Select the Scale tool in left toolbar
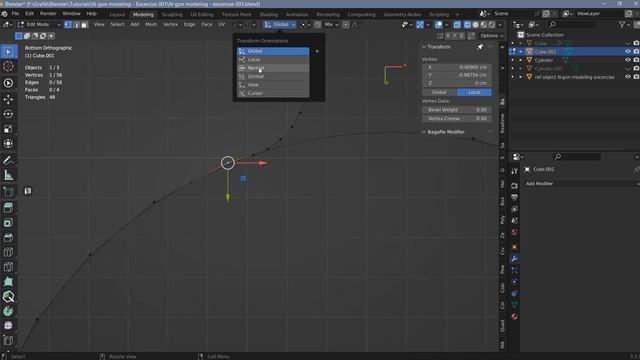 (x=8, y=129)
